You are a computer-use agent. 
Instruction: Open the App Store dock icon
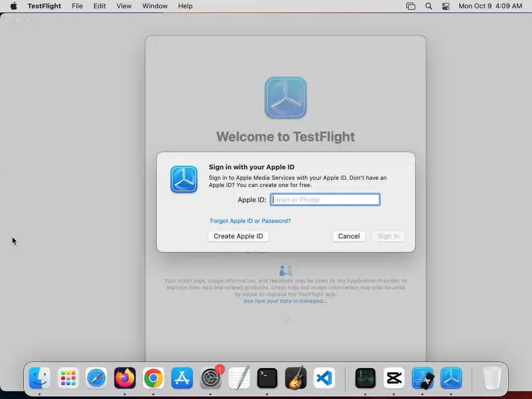coord(182,378)
